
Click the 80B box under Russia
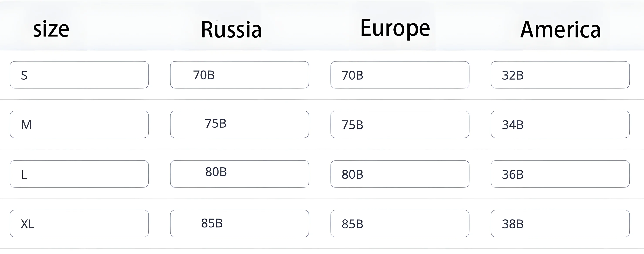(239, 174)
